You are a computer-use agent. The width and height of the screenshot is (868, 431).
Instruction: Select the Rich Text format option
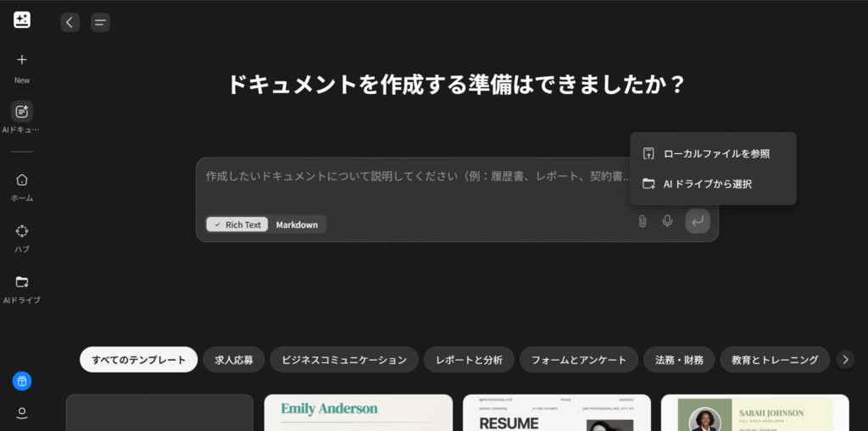(237, 224)
